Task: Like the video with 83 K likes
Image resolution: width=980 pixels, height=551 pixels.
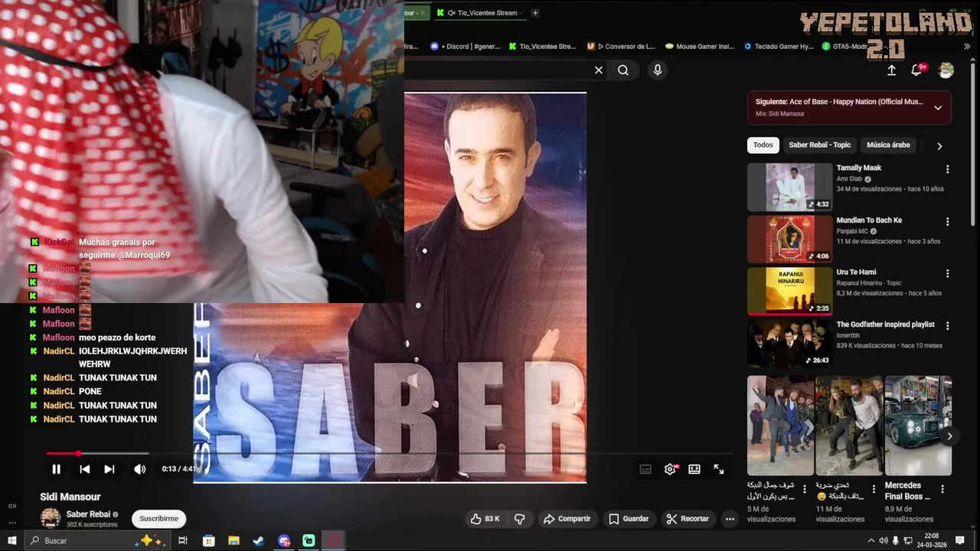Action: click(x=485, y=519)
